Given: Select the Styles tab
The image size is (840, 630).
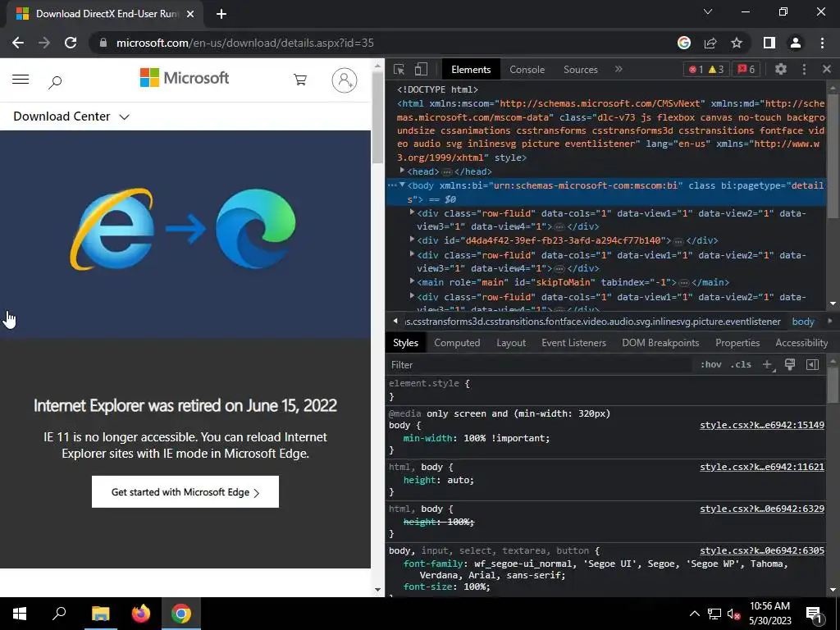Looking at the screenshot, I should 405,343.
